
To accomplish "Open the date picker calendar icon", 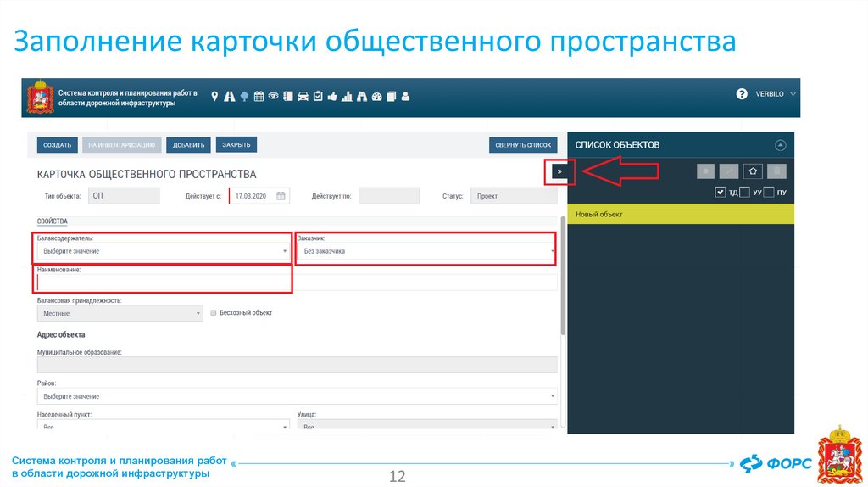I will (x=281, y=196).
